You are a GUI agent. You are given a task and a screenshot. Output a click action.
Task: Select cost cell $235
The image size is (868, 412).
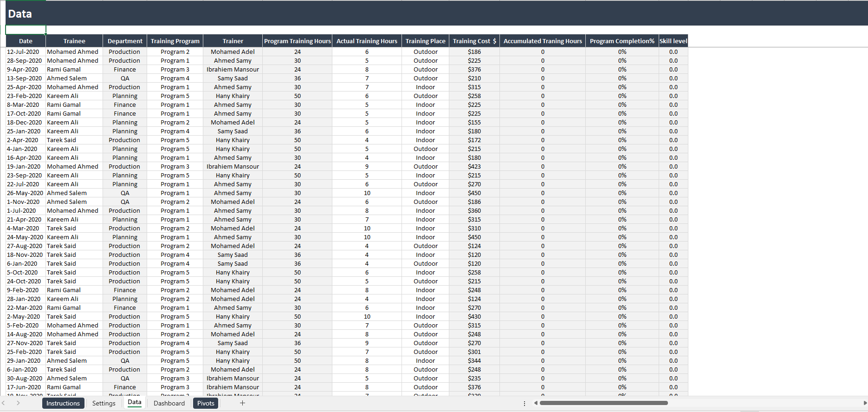click(474, 379)
